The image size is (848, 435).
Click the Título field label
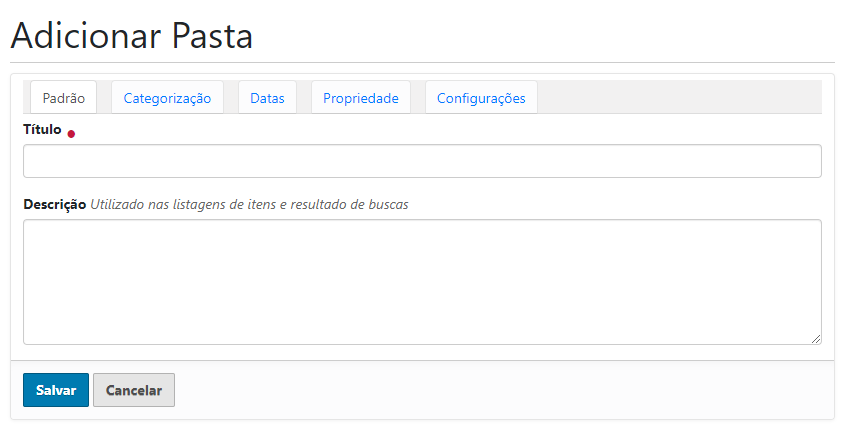pos(42,129)
